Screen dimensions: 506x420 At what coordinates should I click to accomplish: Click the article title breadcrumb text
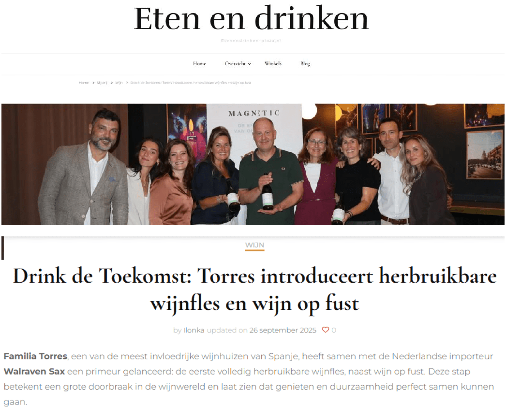coord(191,83)
